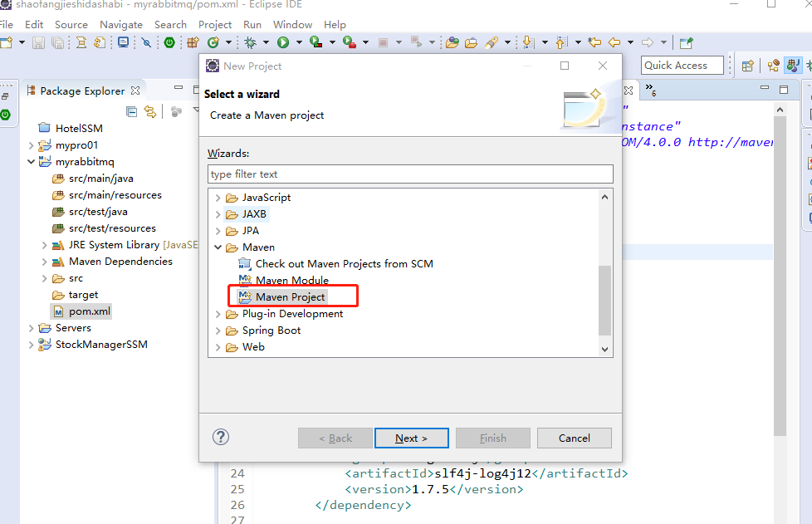Click wizard list scroll down arrow
This screenshot has height=524, width=812.
tap(604, 349)
